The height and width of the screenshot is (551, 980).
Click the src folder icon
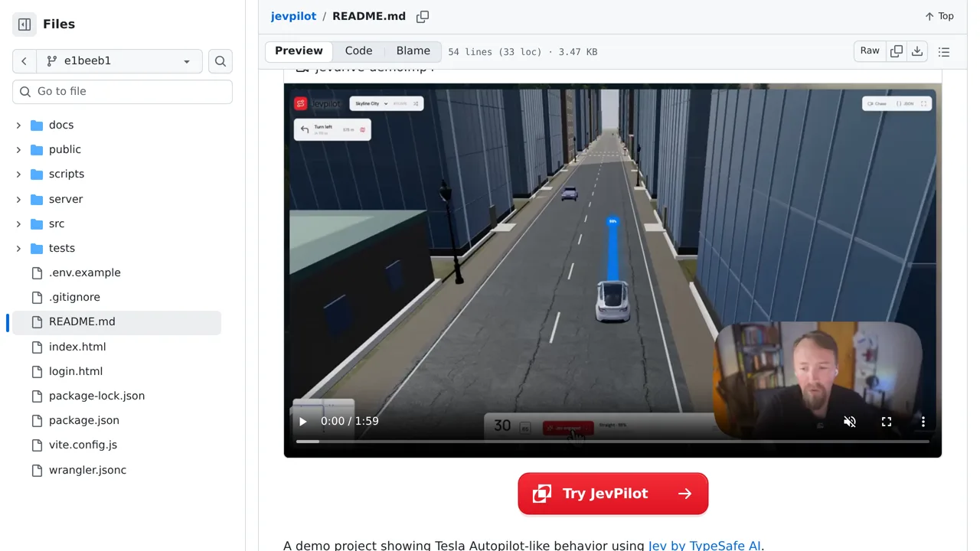pos(37,223)
